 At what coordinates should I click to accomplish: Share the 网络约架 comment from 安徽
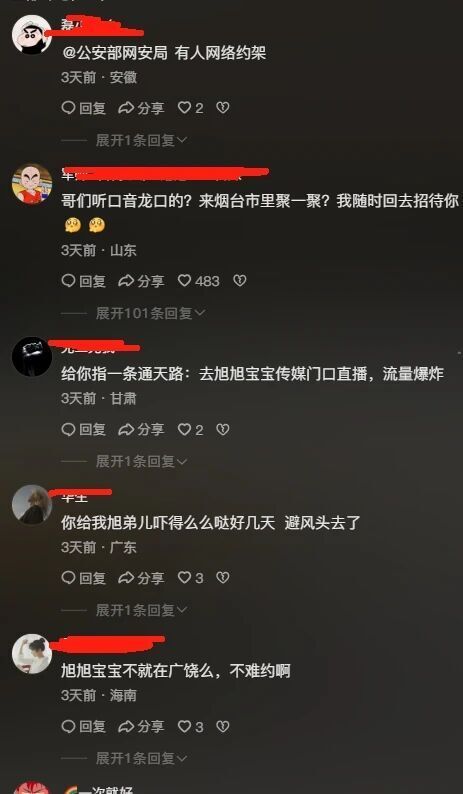pyautogui.click(x=141, y=108)
